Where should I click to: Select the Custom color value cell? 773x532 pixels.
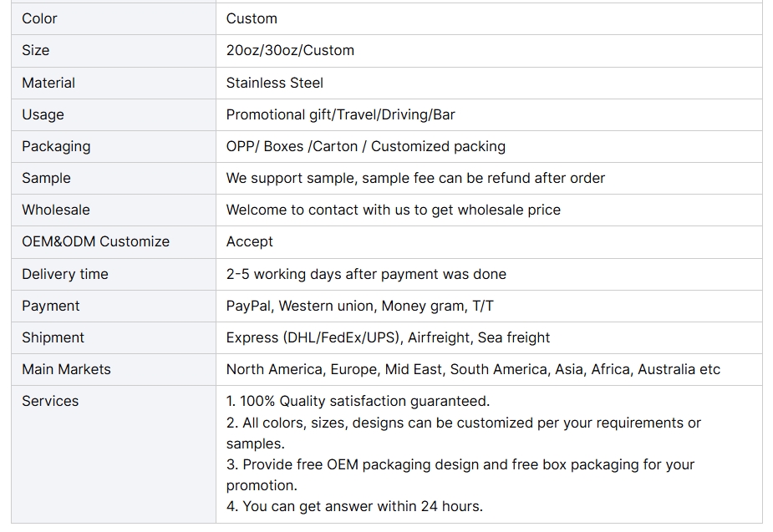point(489,18)
